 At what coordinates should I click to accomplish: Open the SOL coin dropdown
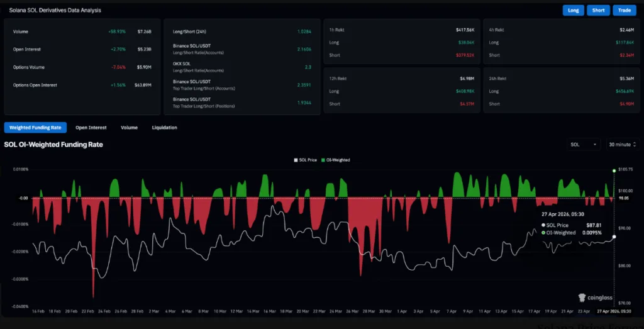(583, 145)
